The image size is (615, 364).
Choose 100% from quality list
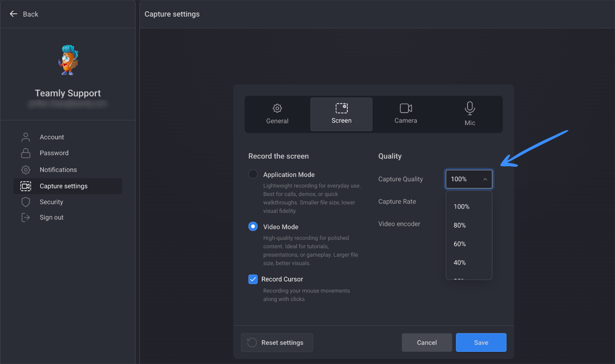(469, 207)
